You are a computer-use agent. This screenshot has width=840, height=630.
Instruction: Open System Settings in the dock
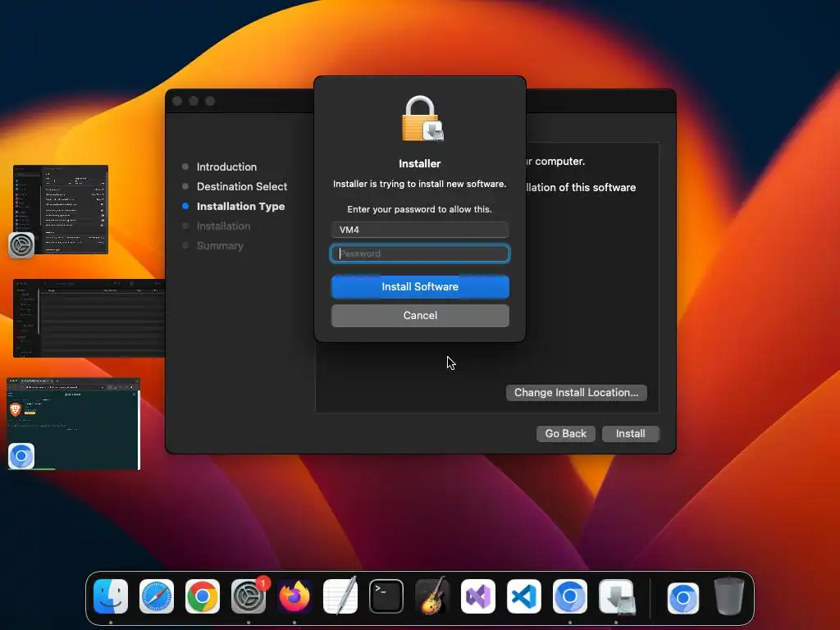coord(249,596)
